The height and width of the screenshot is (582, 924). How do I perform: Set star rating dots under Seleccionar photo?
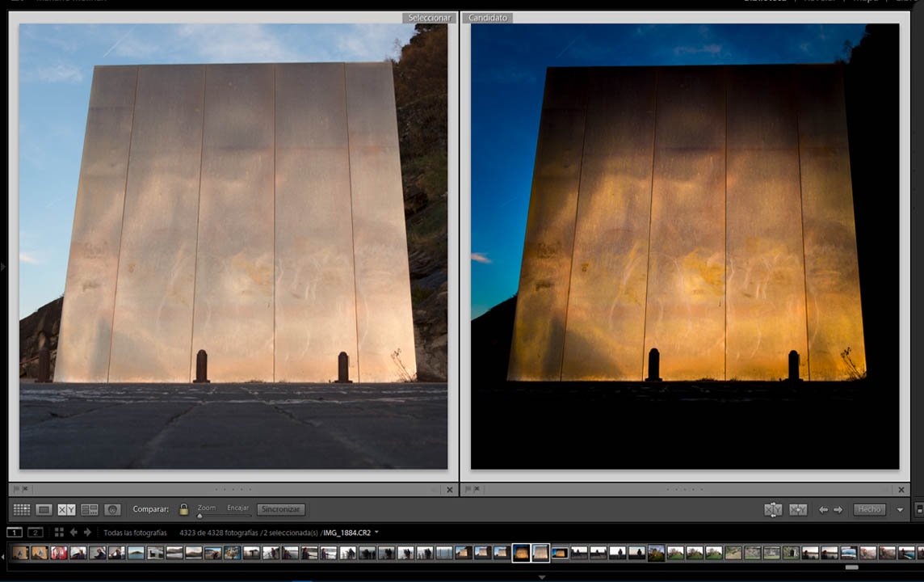click(x=233, y=489)
